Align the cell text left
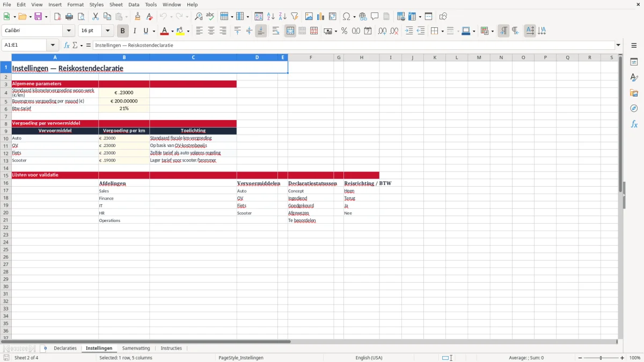The image size is (644, 362). pyautogui.click(x=200, y=31)
